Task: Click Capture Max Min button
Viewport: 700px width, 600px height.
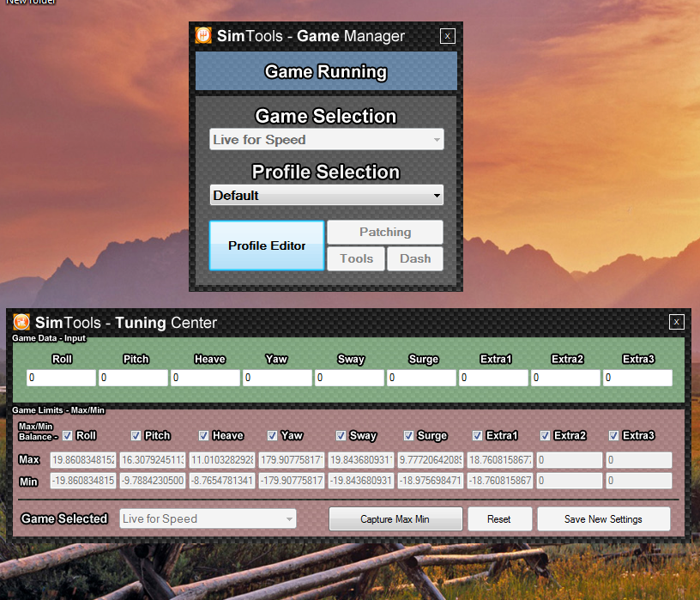Action: (395, 518)
